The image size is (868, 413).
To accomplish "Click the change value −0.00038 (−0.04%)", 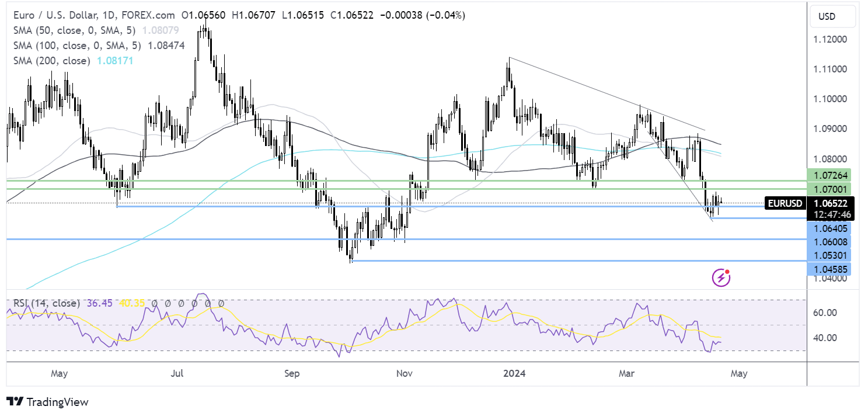I will [x=422, y=15].
